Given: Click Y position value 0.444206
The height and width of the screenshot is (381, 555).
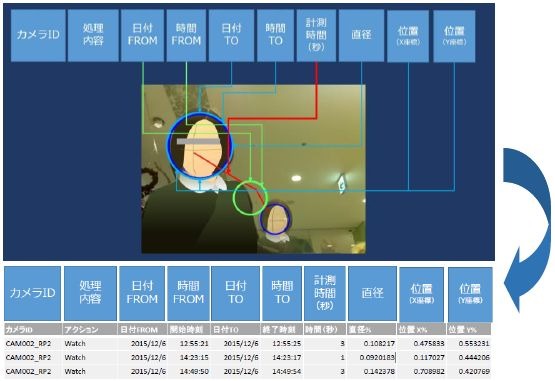Looking at the screenshot, I should point(474,358).
